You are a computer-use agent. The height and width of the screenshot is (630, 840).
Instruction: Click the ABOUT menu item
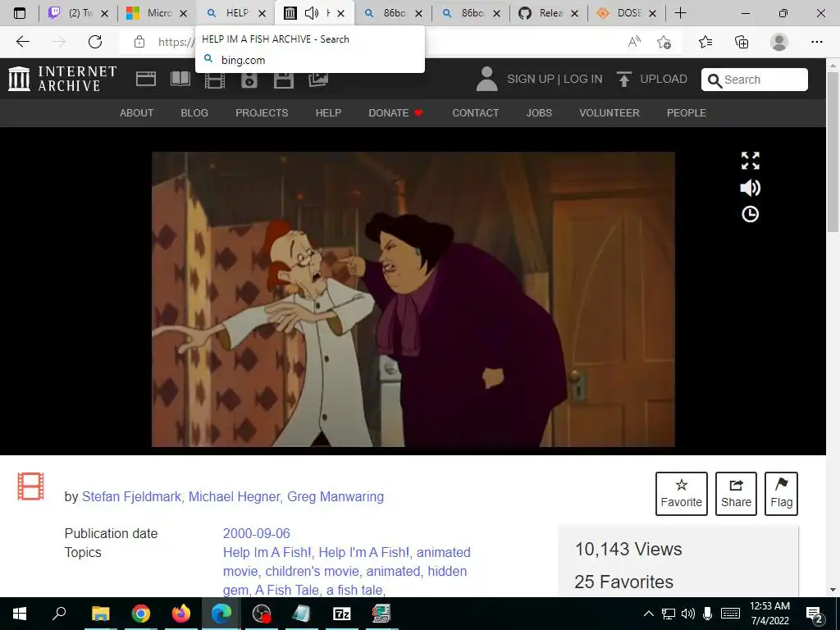(137, 113)
